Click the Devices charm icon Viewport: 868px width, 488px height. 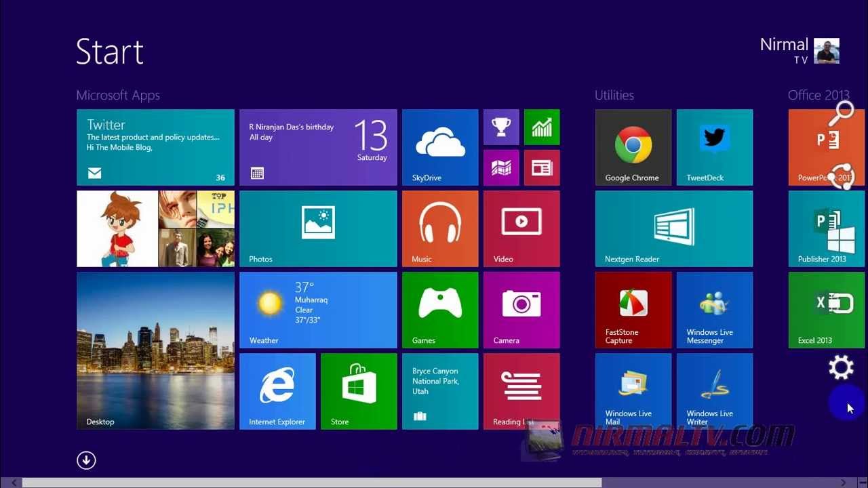pos(842,303)
